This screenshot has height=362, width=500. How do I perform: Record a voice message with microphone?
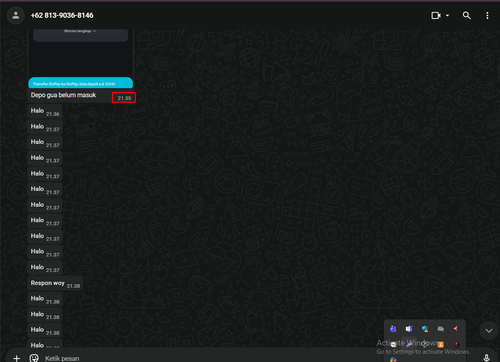486,358
